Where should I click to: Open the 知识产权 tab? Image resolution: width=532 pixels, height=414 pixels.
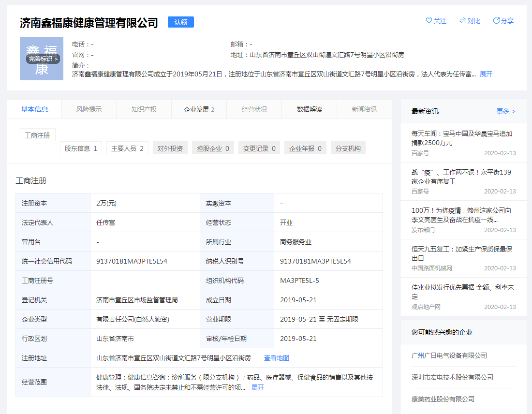pos(144,109)
